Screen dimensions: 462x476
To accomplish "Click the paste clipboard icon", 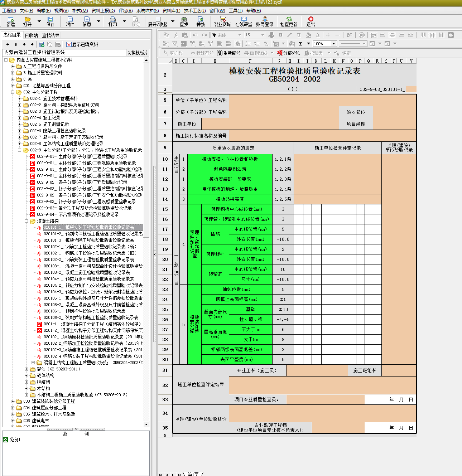I will tap(185, 35).
